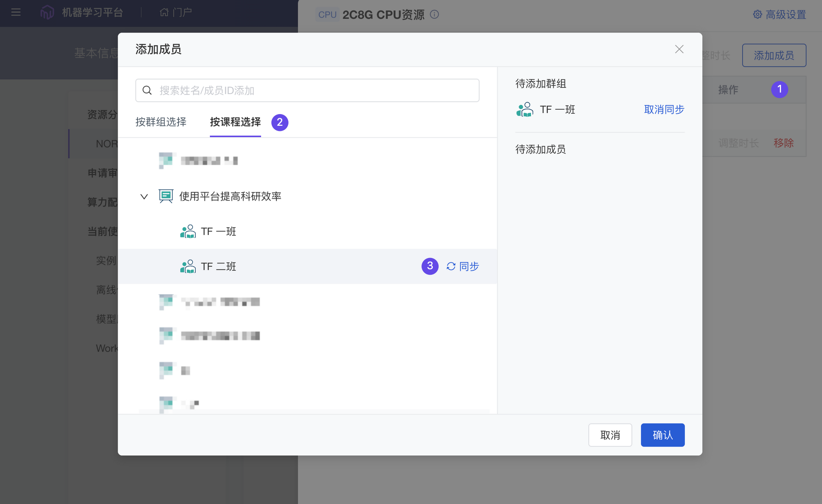Open advanced settings gear icon
The image size is (822, 504).
757,14
